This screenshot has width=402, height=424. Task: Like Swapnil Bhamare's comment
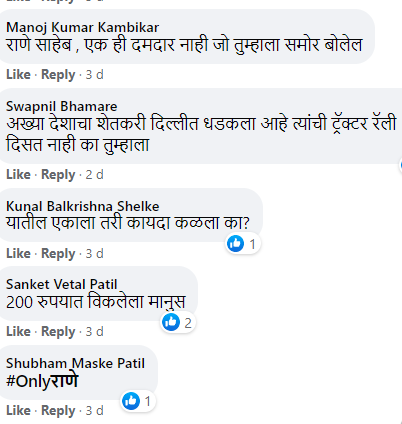(18, 175)
